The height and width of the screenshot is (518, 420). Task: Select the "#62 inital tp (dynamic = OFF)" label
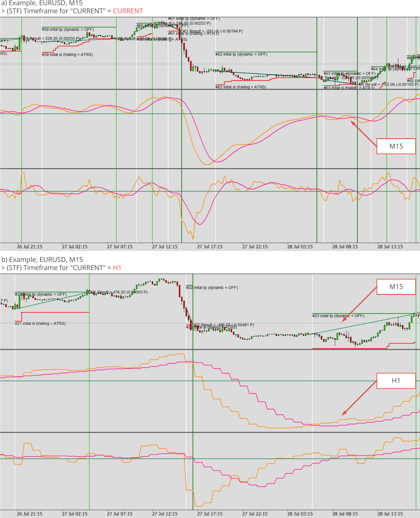pos(241,55)
